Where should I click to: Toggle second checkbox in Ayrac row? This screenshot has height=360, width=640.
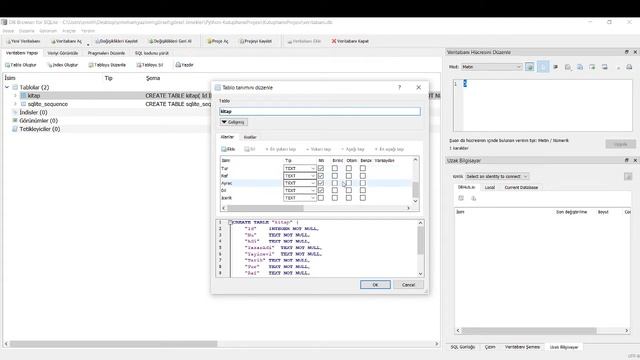tap(335, 183)
